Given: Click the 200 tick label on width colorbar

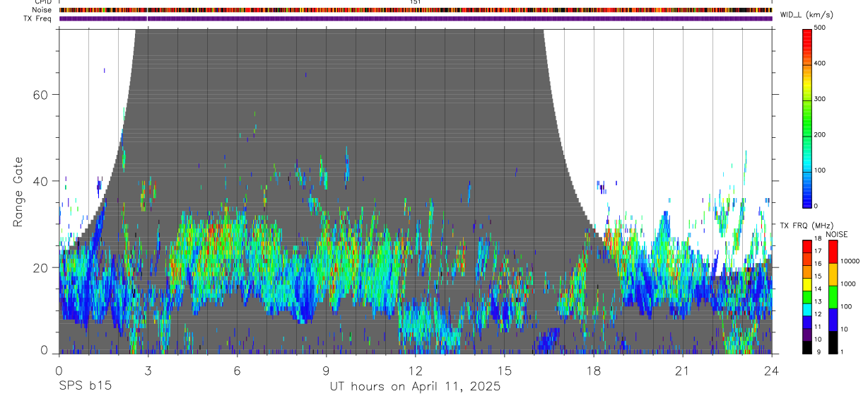Looking at the screenshot, I should point(819,134).
